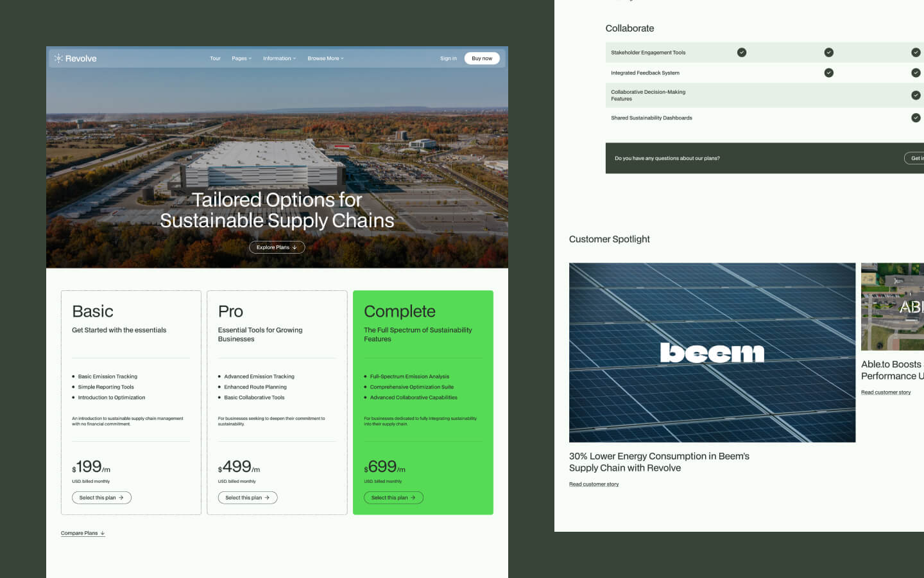The height and width of the screenshot is (578, 924).
Task: Click the down-arrow icon on Explore Plans
Action: (x=295, y=247)
